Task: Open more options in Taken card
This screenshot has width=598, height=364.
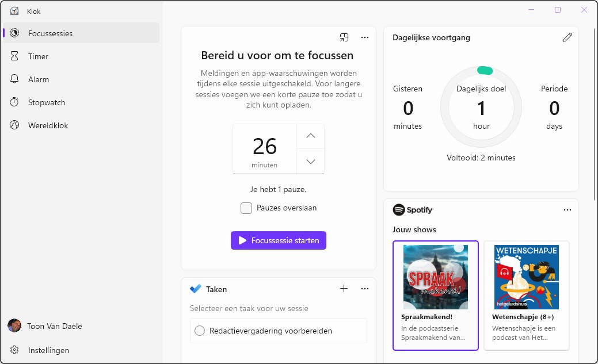Action: click(364, 289)
